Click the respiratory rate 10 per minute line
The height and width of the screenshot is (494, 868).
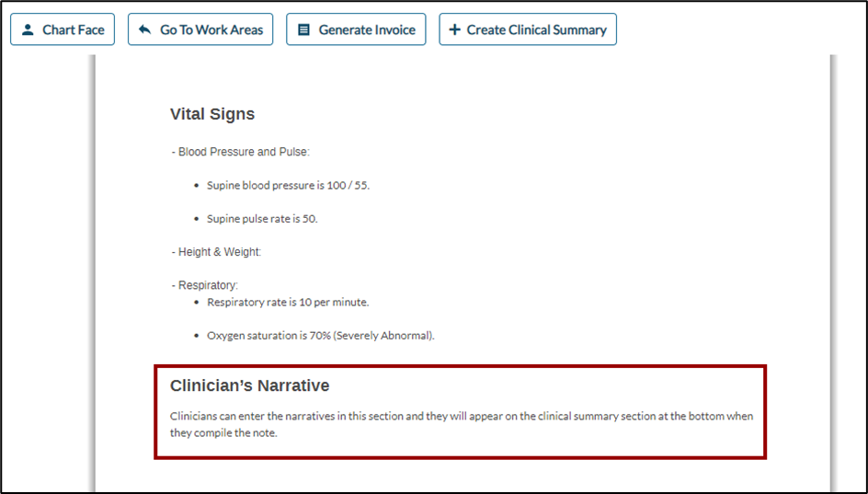[288, 302]
